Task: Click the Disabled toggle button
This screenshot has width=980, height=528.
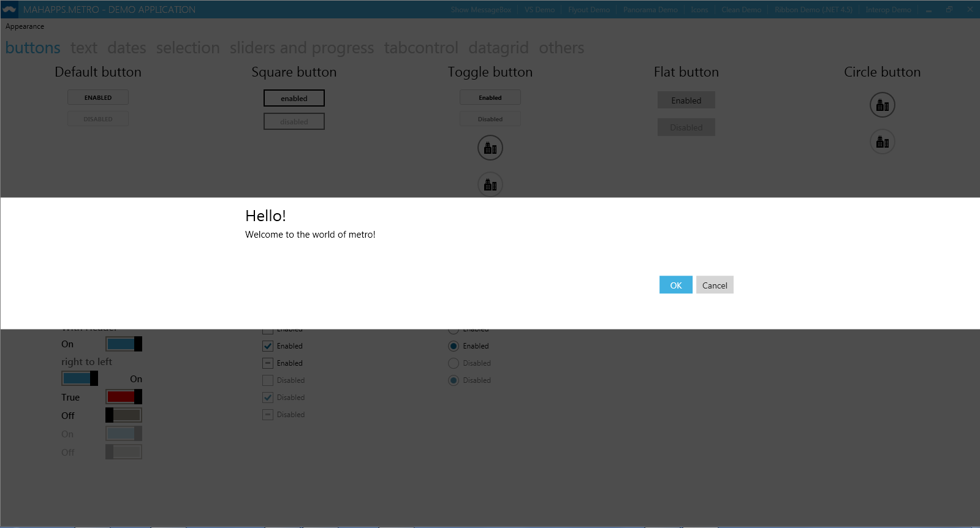Action: (x=490, y=119)
